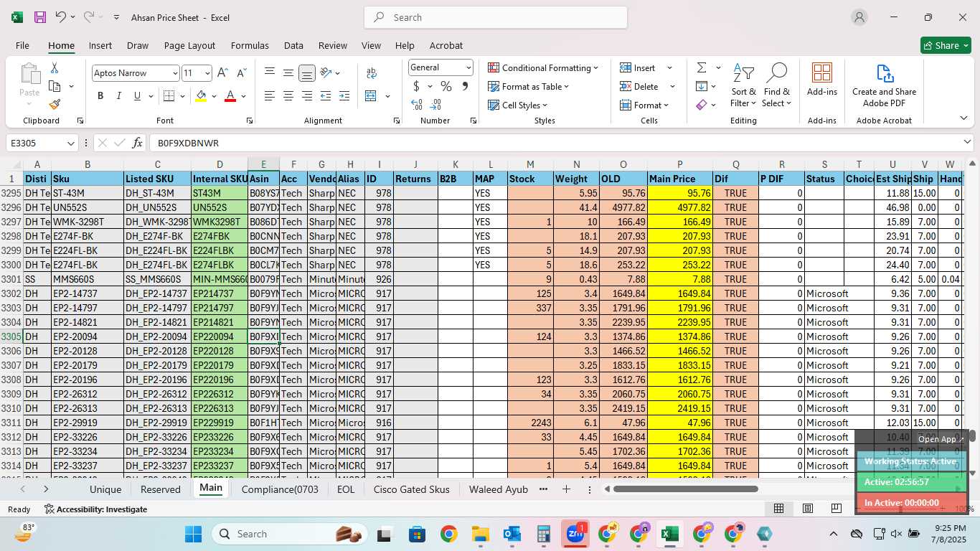Image resolution: width=980 pixels, height=551 pixels.
Task: Click the Font Color red swatch
Action: [230, 96]
